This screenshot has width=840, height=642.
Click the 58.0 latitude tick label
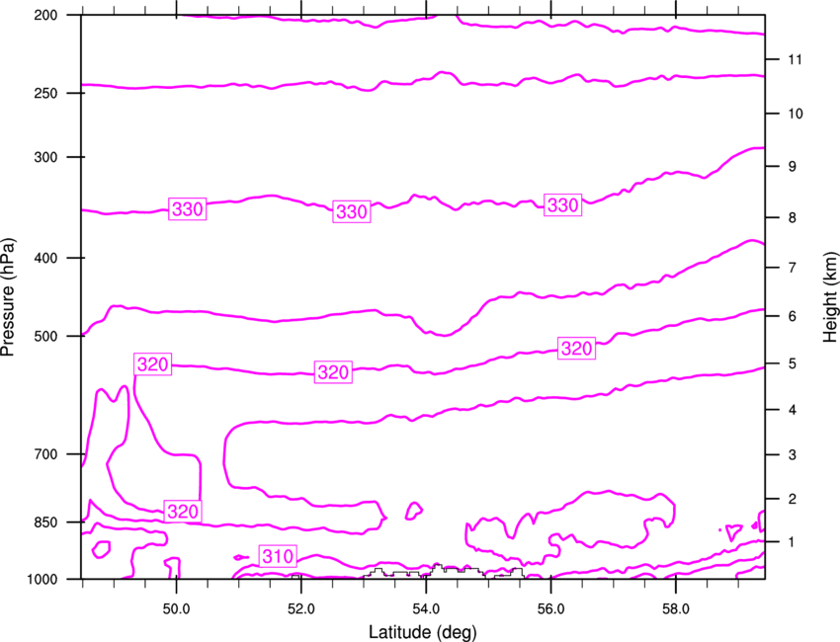[676, 609]
